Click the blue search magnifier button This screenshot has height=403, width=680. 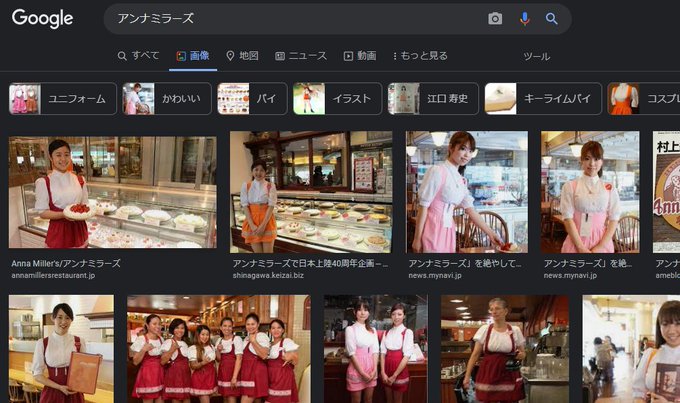[x=551, y=19]
